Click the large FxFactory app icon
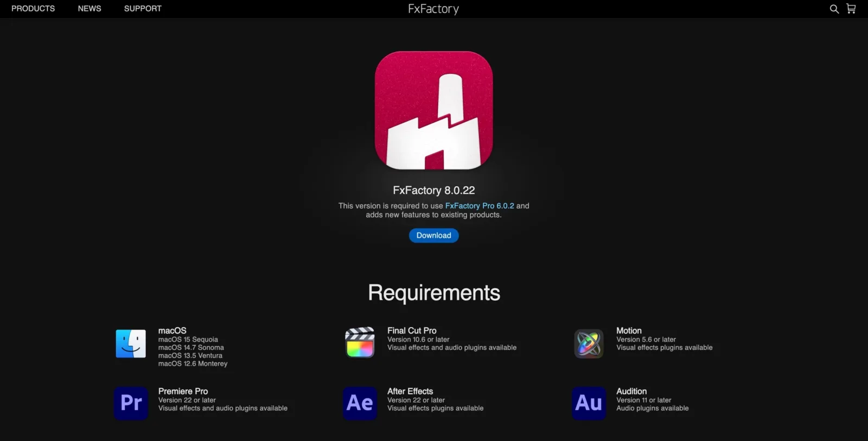 [433, 110]
